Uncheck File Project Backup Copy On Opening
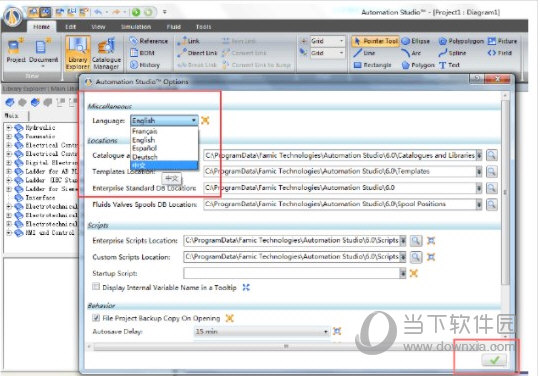 96,318
